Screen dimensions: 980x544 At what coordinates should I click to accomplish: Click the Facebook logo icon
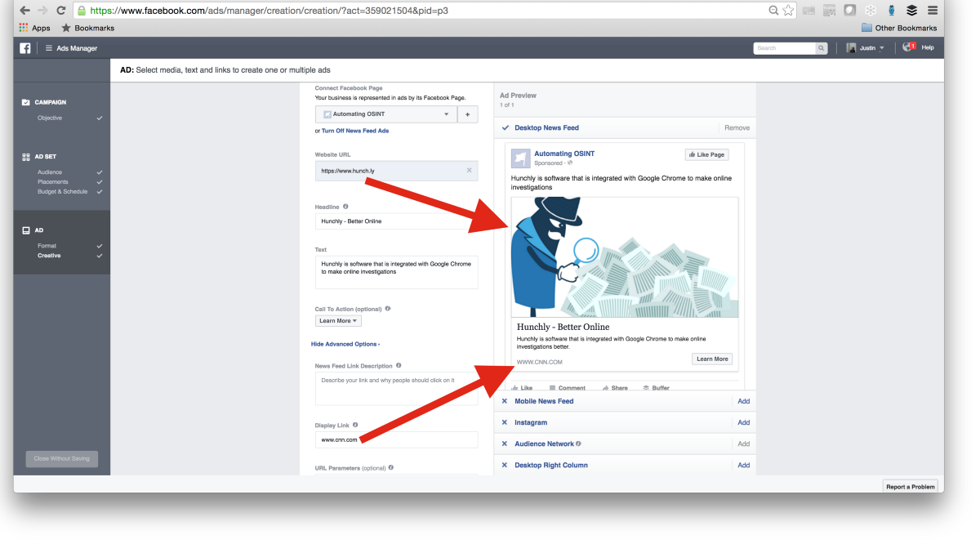click(25, 48)
